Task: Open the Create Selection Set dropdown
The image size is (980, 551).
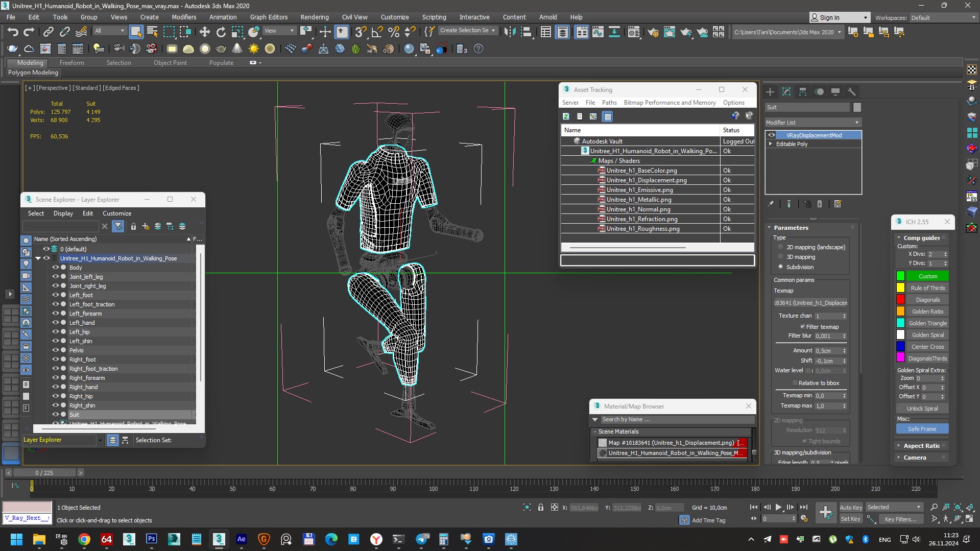Action: [x=467, y=31]
